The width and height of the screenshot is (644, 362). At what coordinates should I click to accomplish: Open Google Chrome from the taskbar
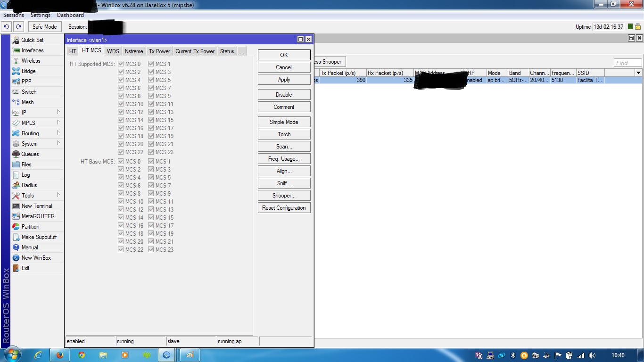(82, 355)
